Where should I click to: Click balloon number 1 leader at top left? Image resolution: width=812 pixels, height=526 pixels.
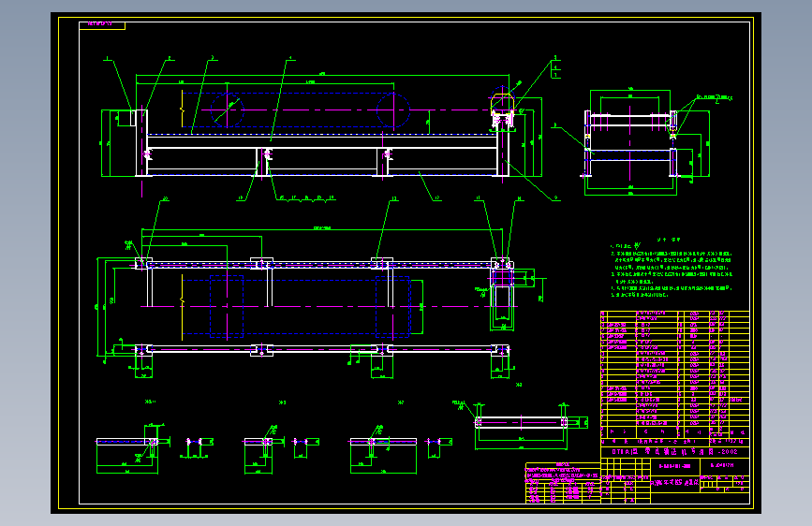pyautogui.click(x=118, y=83)
